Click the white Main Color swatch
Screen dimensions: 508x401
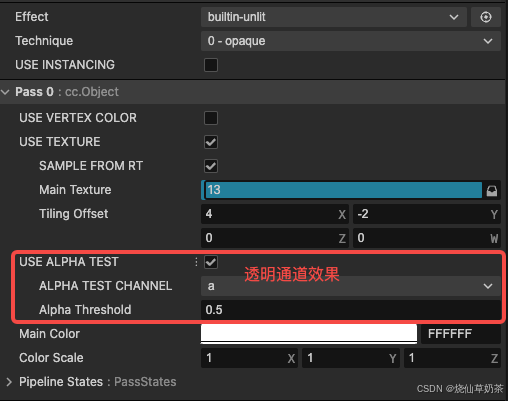tap(309, 333)
